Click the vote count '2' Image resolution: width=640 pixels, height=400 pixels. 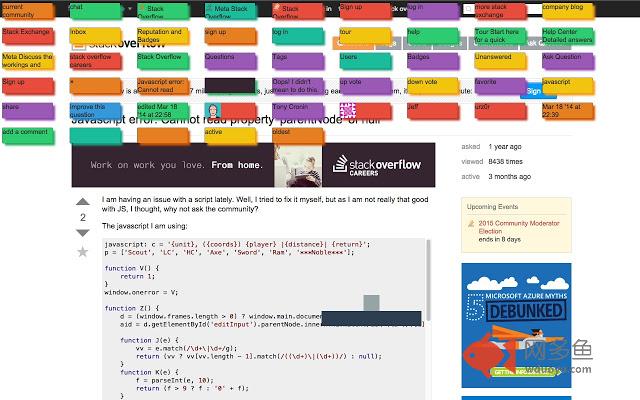coord(83,218)
